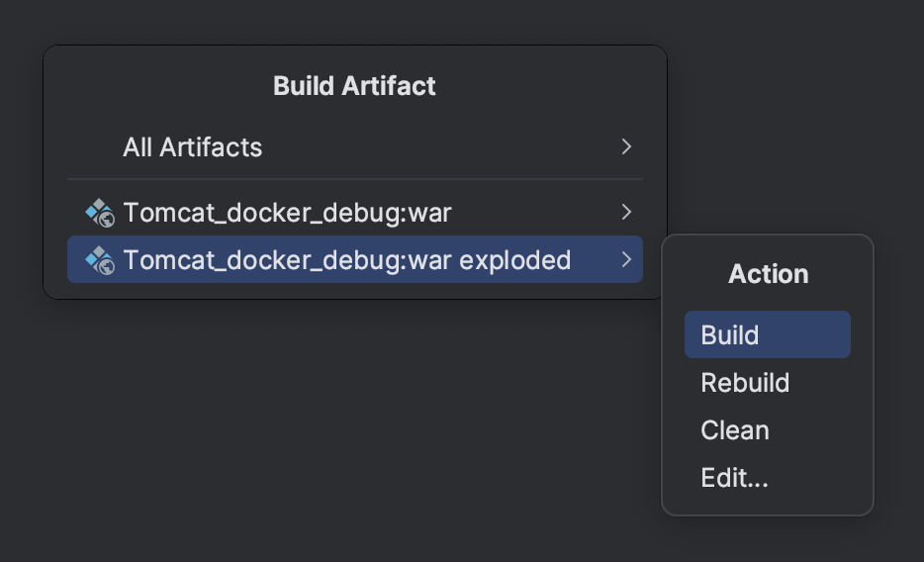Click the war exploded artifact icon
This screenshot has height=562, width=924.
pyautogui.click(x=99, y=260)
